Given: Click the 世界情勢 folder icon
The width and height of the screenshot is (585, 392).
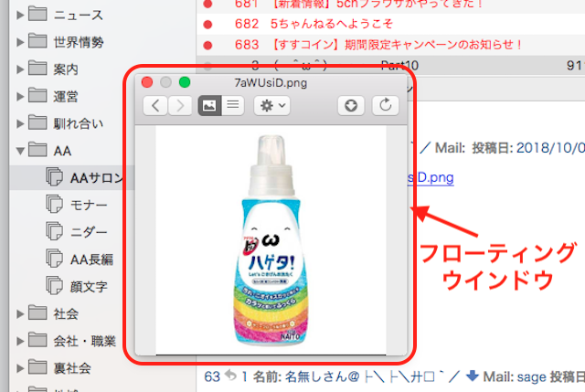Looking at the screenshot, I should tap(37, 41).
